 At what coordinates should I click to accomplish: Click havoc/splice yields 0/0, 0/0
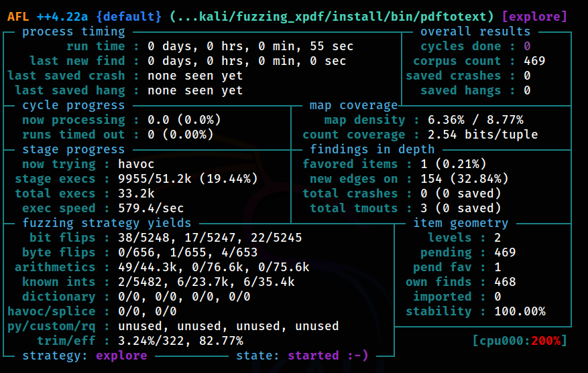tap(147, 311)
